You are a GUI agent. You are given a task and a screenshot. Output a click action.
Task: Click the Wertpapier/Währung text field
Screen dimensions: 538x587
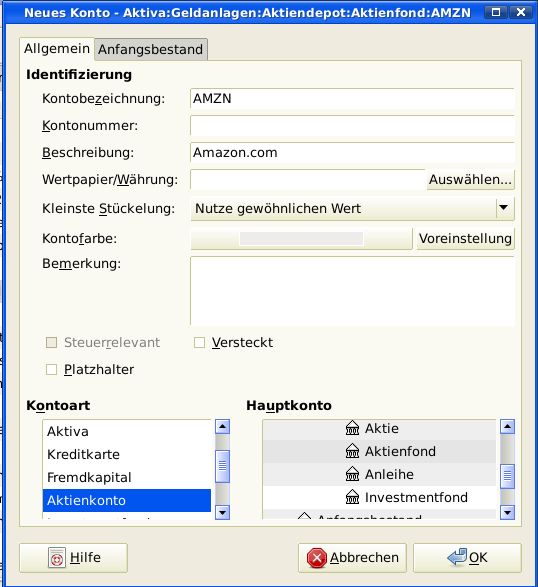(x=308, y=180)
